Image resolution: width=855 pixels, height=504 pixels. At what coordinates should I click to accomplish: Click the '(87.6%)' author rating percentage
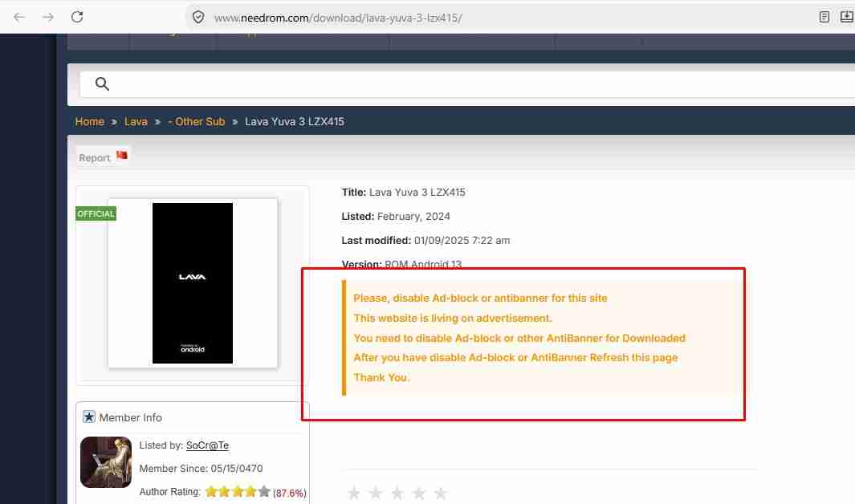point(290,493)
